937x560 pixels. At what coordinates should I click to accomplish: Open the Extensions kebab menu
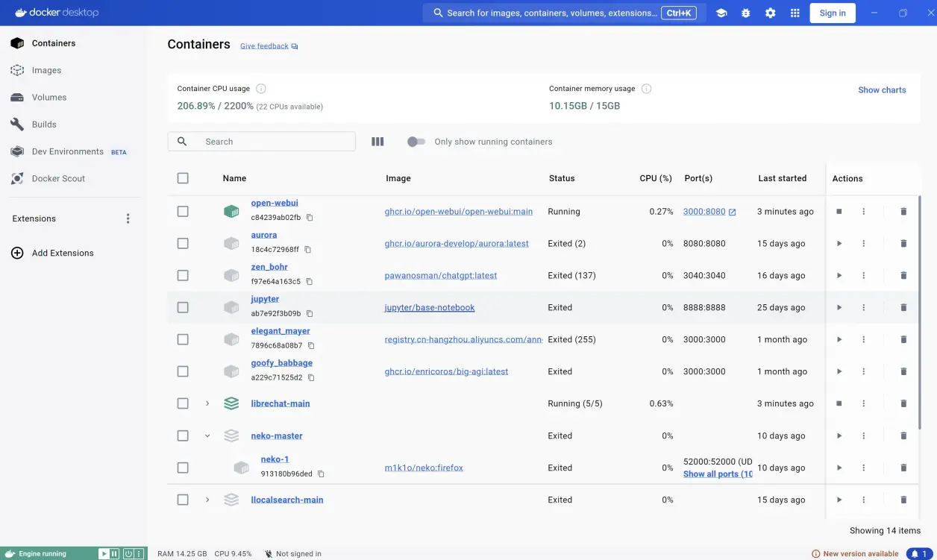pyautogui.click(x=128, y=218)
